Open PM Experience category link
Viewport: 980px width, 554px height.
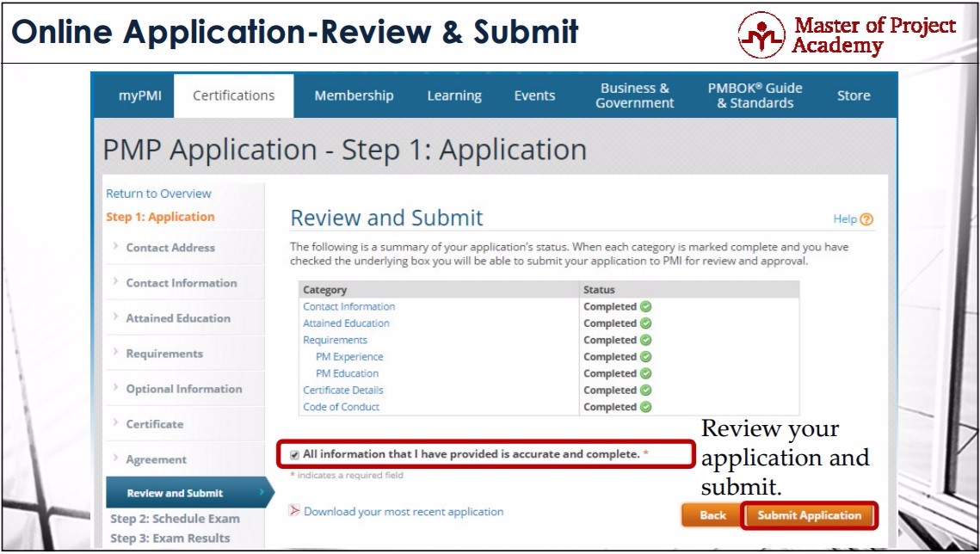point(349,357)
